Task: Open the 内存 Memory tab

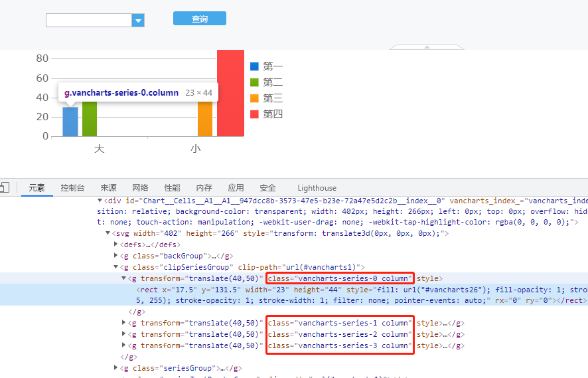Action: [x=204, y=188]
